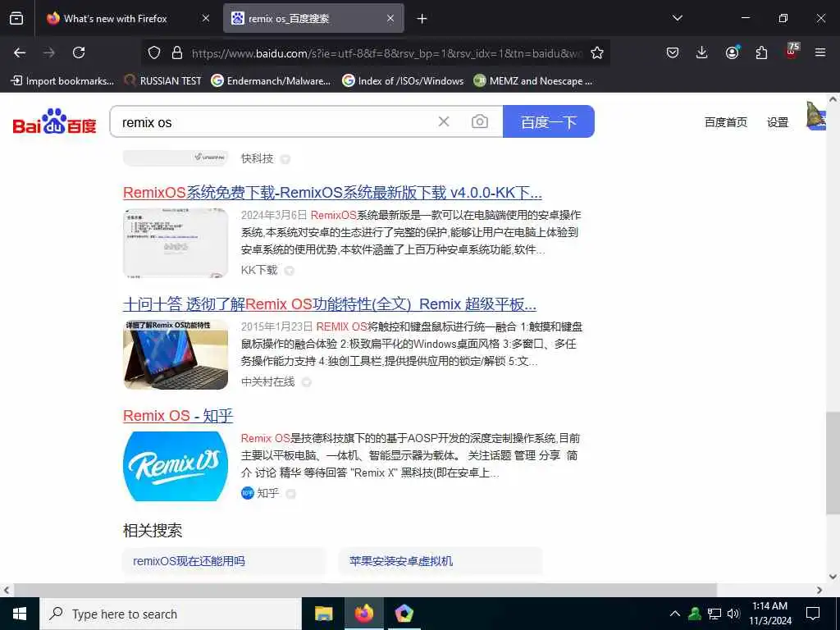This screenshot has height=630, width=840.
Task: Click the KK下载 source label
Action: point(259,270)
